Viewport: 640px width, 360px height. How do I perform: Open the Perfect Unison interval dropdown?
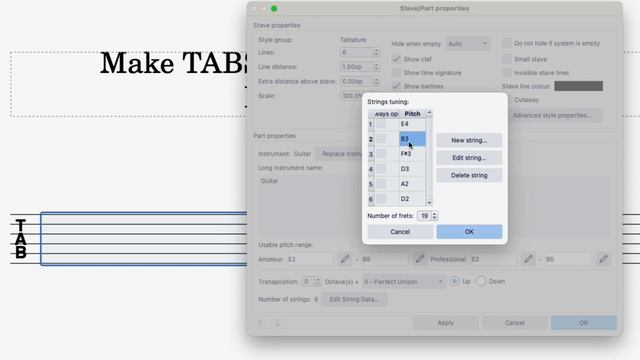(x=403, y=282)
